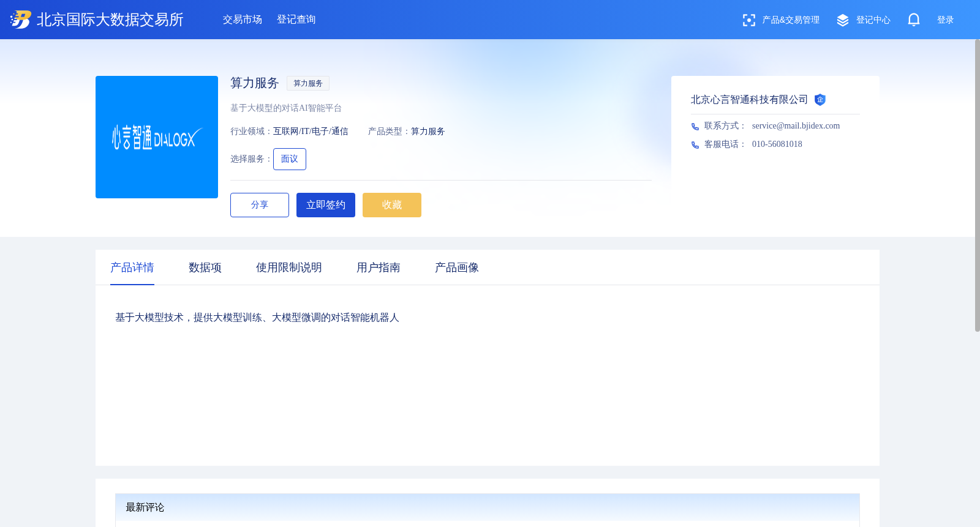
Task: Click the 分享 button
Action: [260, 205]
